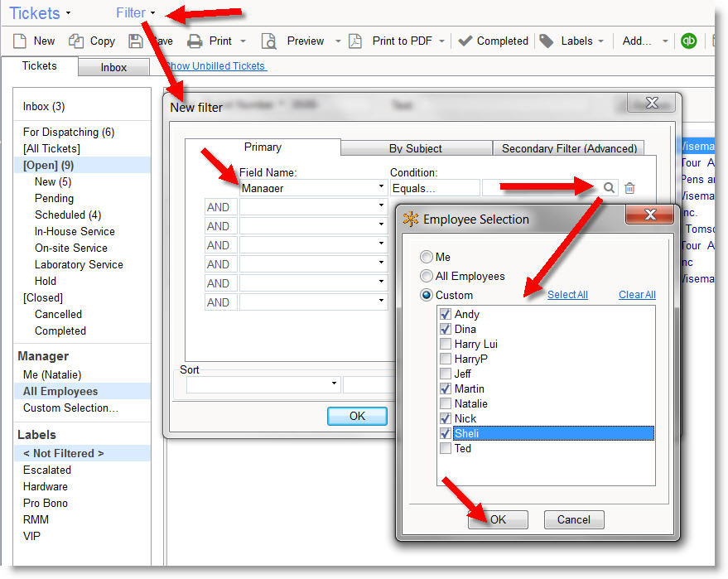Click the Select All link
Screen dimensions: 728x579
(567, 295)
